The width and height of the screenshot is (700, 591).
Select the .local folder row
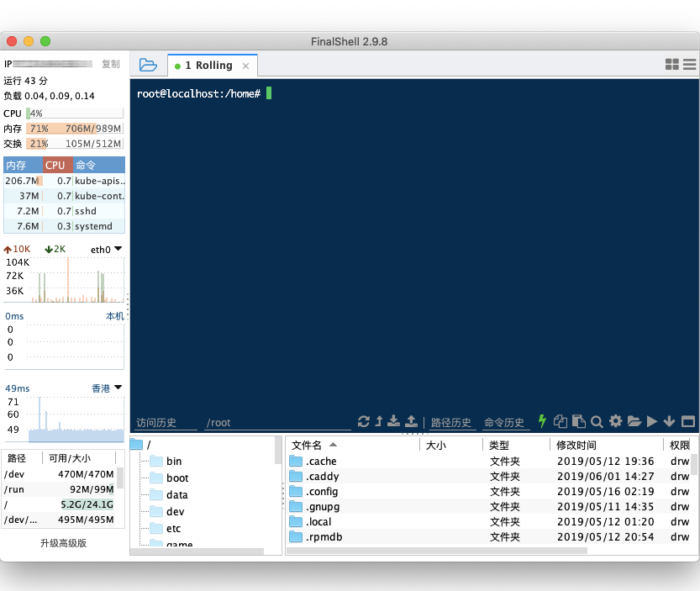point(489,522)
